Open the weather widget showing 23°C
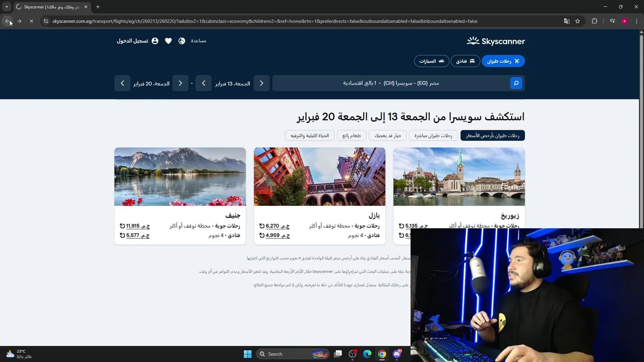The height and width of the screenshot is (362, 644). click(x=19, y=354)
